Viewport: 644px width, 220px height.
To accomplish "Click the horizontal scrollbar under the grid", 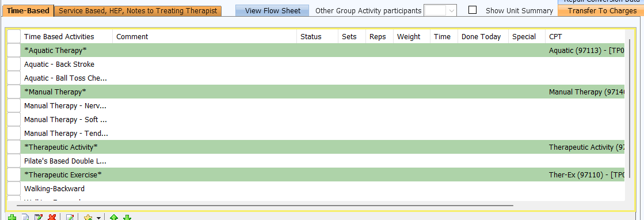I will (x=265, y=205).
